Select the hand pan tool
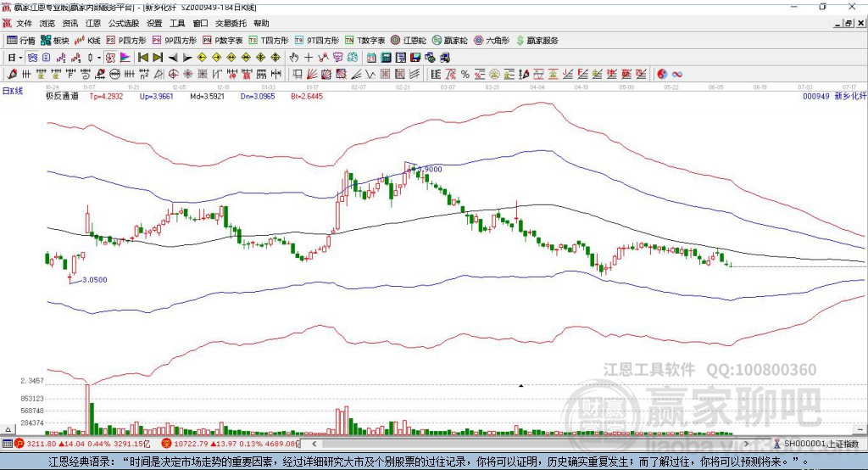Viewport: 868px width, 470px height. (294, 58)
